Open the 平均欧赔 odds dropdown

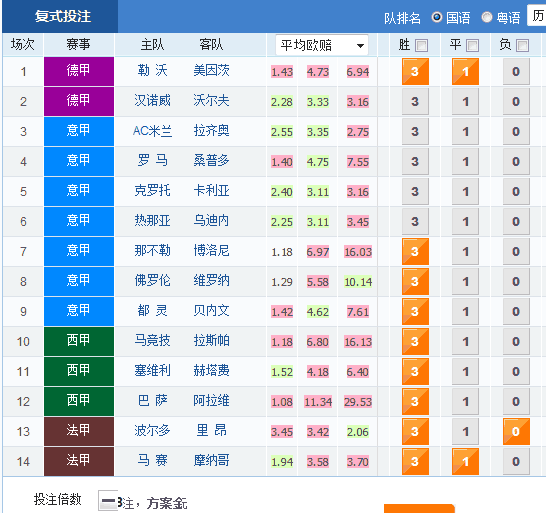tap(322, 45)
